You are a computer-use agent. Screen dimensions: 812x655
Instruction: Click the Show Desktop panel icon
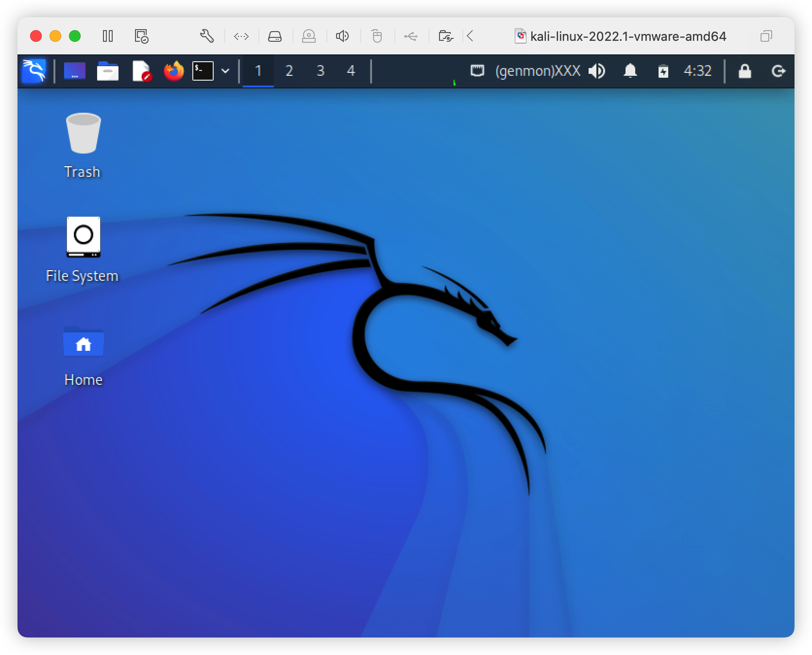pos(75,71)
